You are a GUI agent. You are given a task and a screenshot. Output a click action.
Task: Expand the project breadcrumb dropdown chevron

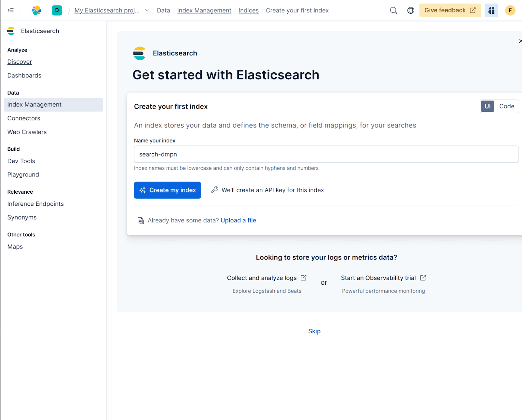(147, 10)
